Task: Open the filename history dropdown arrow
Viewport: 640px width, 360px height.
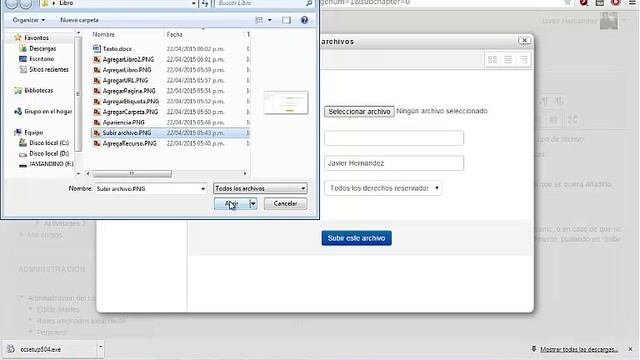Action: (203, 189)
